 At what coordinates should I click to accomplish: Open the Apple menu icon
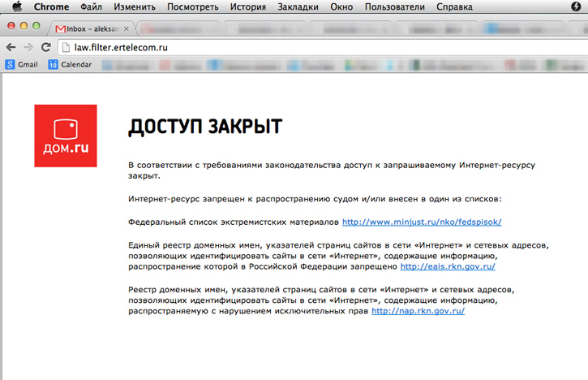[17, 6]
